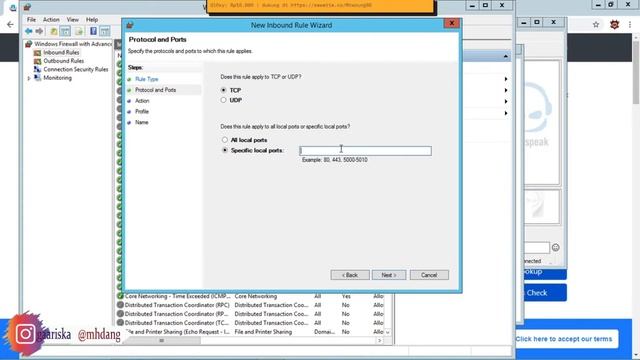Select the UDP radio button
The image size is (640, 360).
(223, 100)
